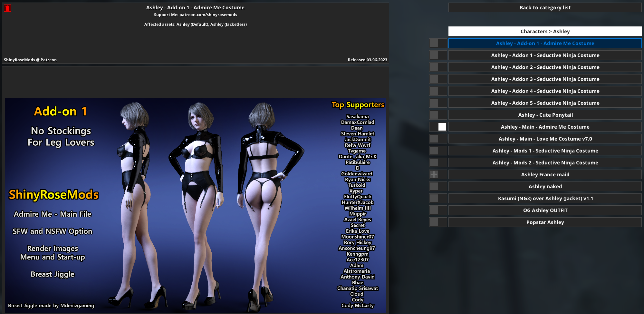Viewport: 644px width, 314px height.
Task: Click the red trash delete-mod icon
Action: point(7,8)
